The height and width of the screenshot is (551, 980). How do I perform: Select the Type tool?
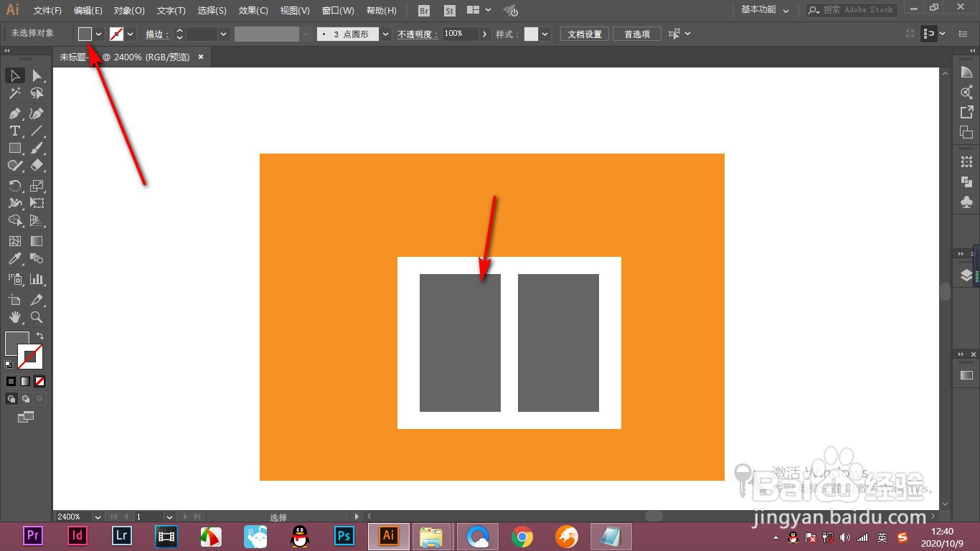14,131
